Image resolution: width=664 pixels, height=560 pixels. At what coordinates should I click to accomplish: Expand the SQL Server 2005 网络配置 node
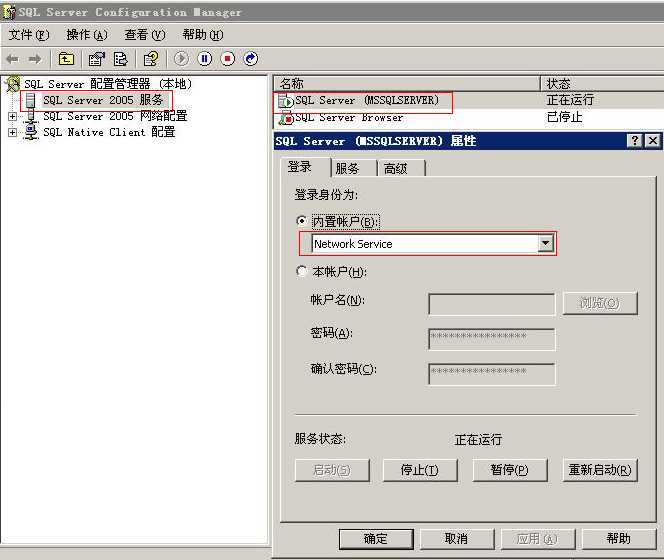[13, 116]
